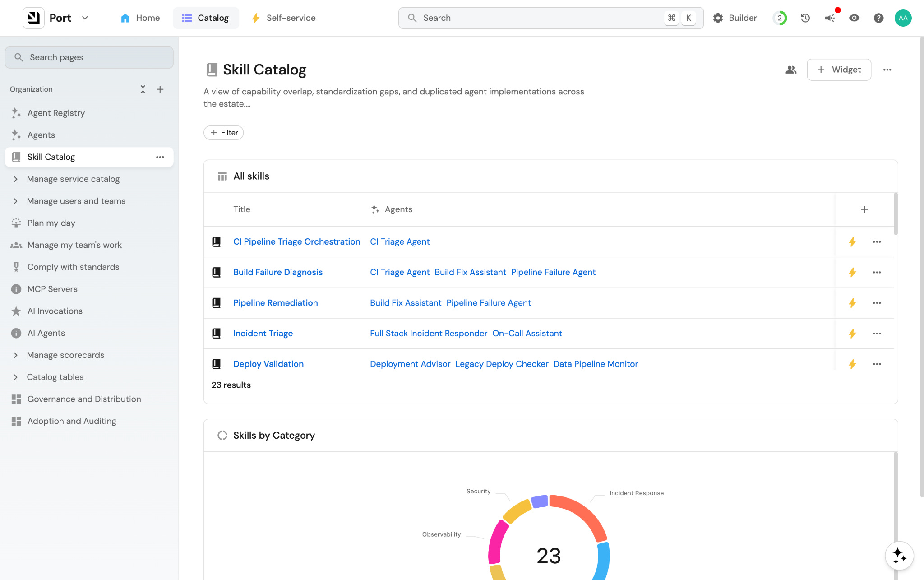This screenshot has height=580, width=924.
Task: Toggle the preview eye icon in header
Action: [x=854, y=18]
